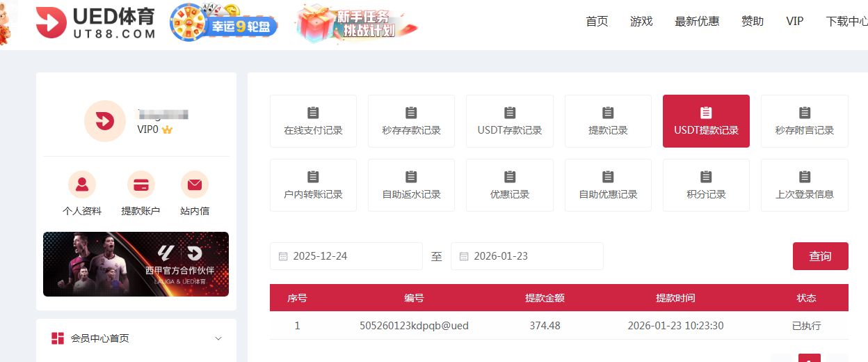Open 最新优惠 in top navigation
Viewport: 868px width, 362px height.
click(697, 22)
